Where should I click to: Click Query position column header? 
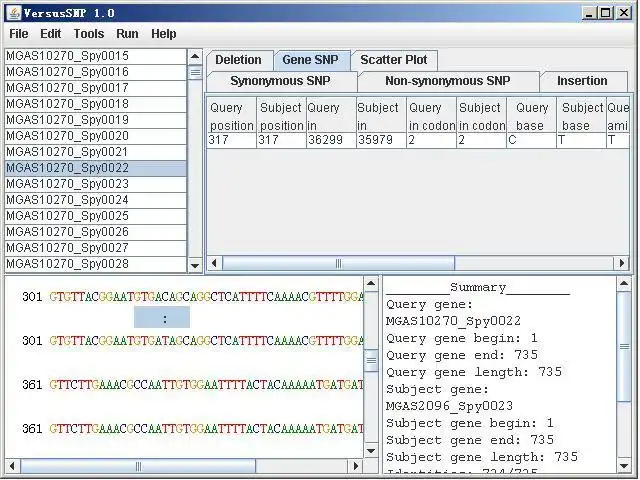tap(231, 115)
